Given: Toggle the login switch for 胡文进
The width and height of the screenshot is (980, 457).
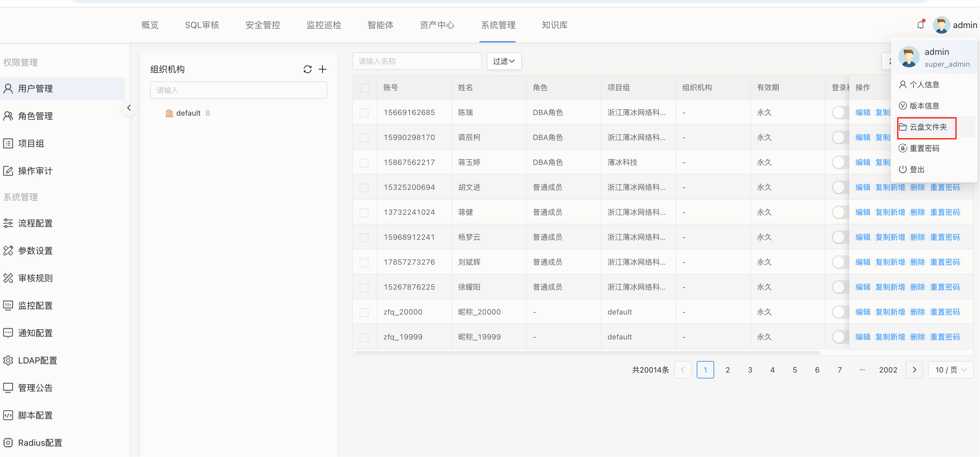Looking at the screenshot, I should tap(840, 187).
